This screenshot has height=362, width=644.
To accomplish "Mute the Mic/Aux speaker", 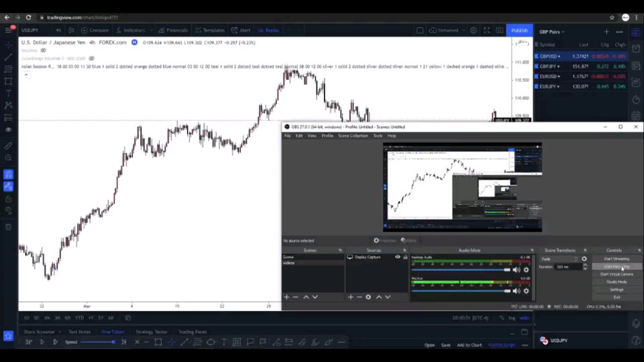I will pos(516,291).
